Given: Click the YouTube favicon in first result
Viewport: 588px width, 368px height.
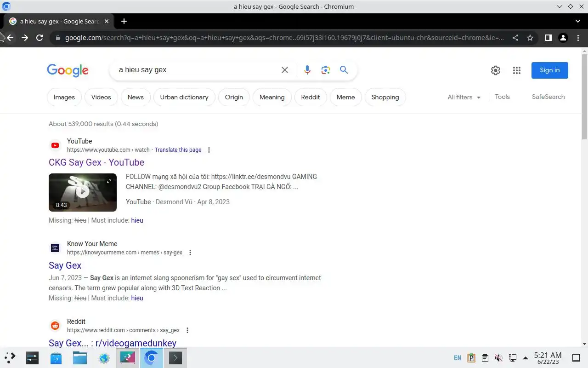Looking at the screenshot, I should (55, 145).
